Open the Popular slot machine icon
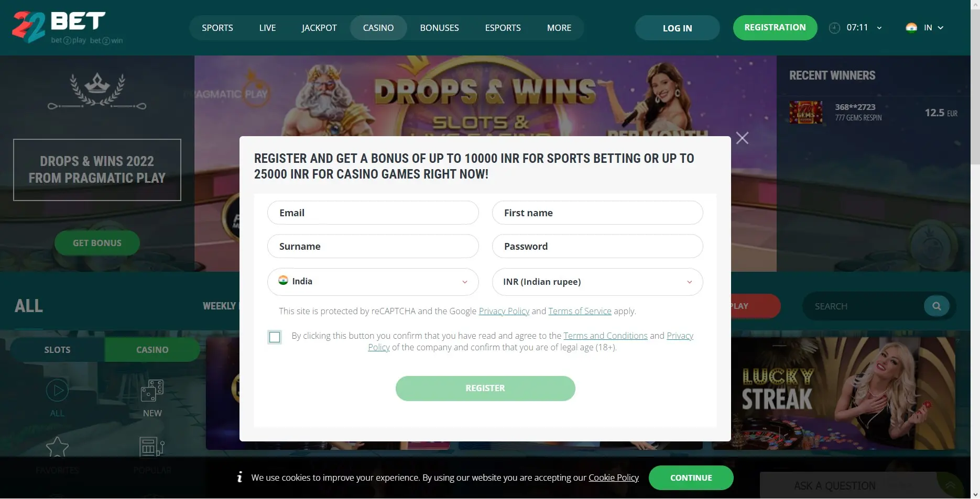 pos(152,447)
